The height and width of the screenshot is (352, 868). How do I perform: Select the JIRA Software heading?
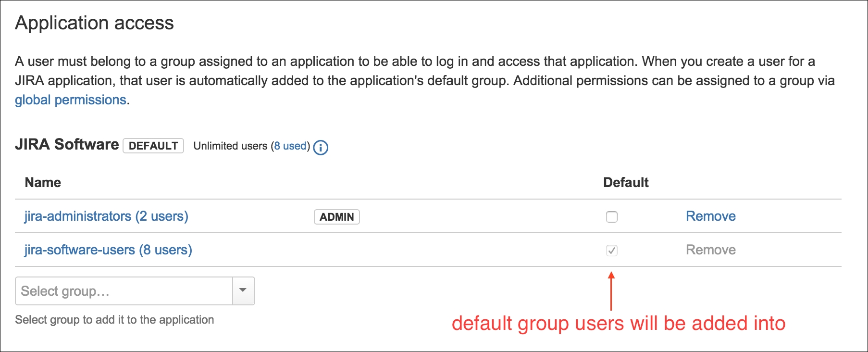pyautogui.click(x=67, y=144)
